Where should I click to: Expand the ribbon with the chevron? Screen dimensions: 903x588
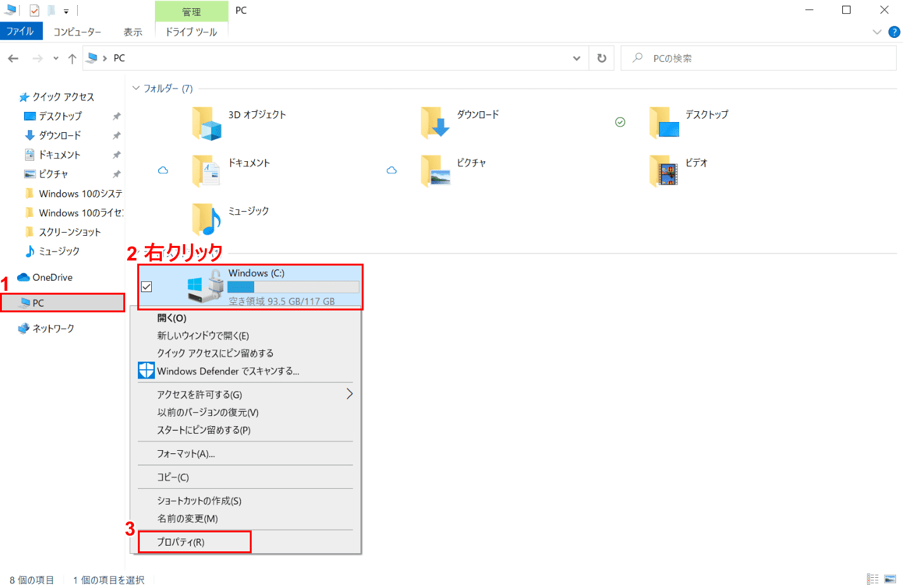(877, 32)
